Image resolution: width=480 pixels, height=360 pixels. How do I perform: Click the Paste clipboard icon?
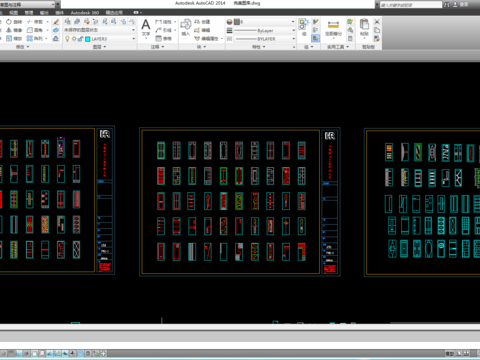[x=364, y=27]
